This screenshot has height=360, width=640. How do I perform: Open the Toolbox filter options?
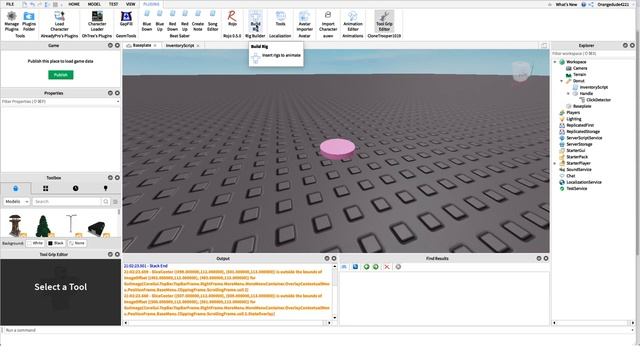pyautogui.click(x=116, y=202)
